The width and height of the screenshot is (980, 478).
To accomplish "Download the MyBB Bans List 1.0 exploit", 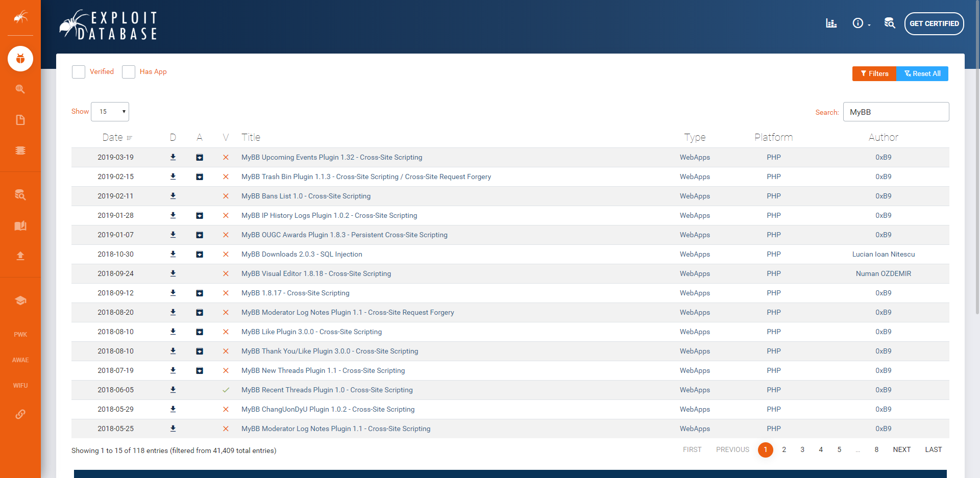I will pos(173,196).
